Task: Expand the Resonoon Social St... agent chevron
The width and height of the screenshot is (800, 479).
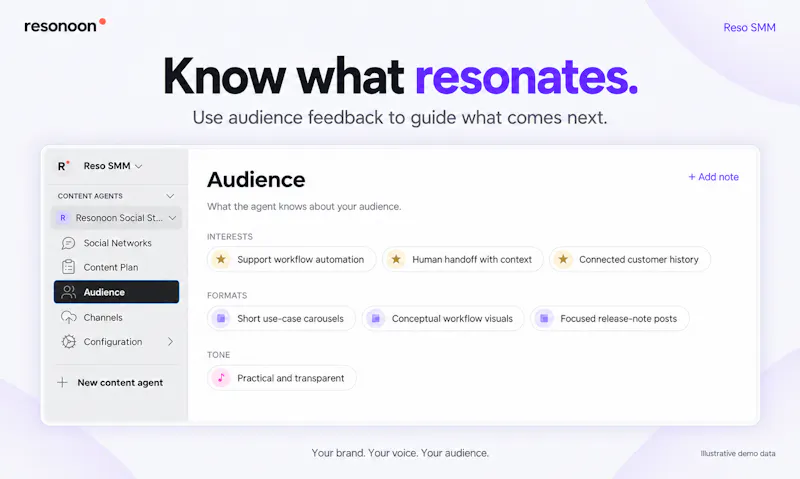Action: (172, 218)
